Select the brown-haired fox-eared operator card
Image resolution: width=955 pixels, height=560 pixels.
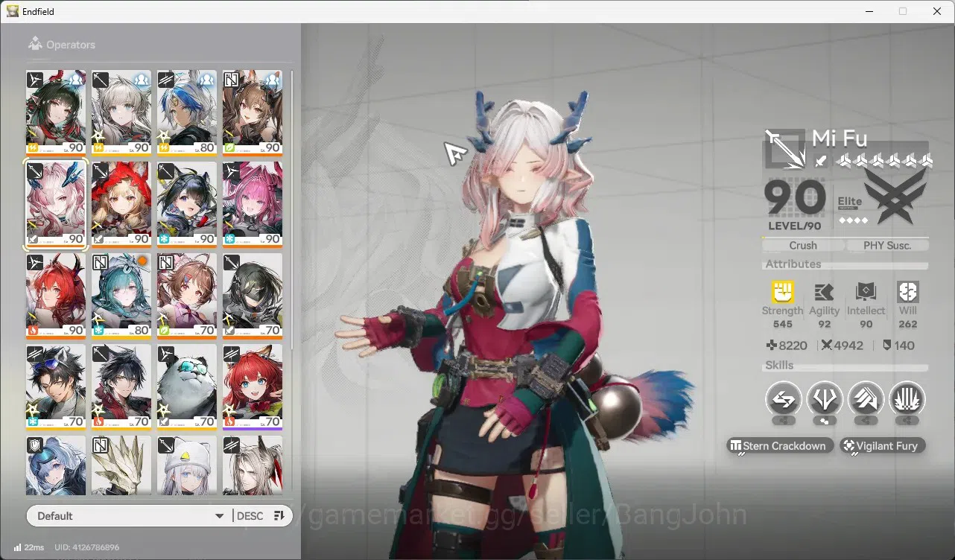(253, 114)
